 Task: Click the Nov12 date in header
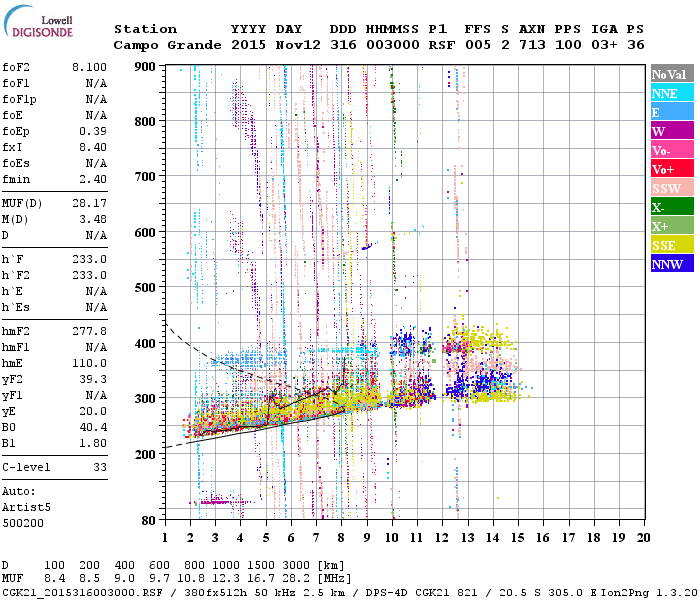pos(298,45)
